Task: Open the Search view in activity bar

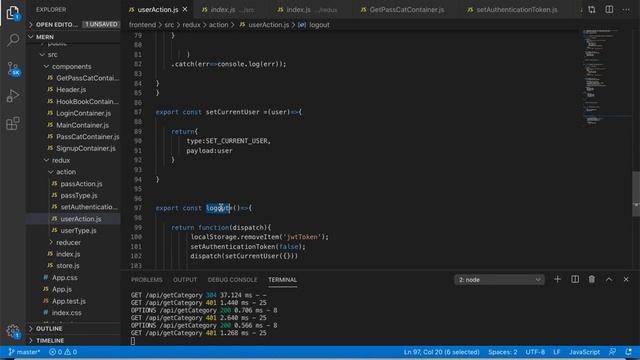Action: [13, 40]
